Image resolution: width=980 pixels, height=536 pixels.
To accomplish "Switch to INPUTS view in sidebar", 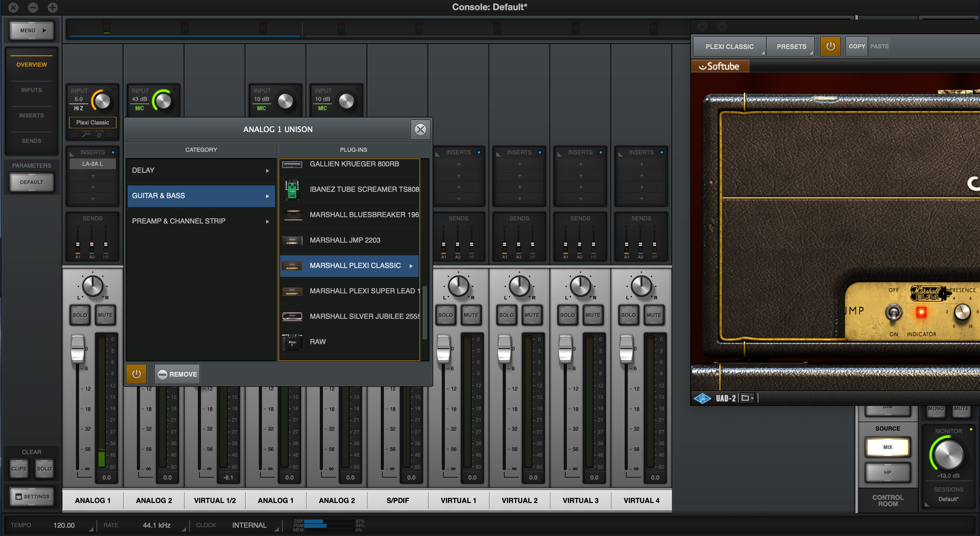I will [31, 90].
